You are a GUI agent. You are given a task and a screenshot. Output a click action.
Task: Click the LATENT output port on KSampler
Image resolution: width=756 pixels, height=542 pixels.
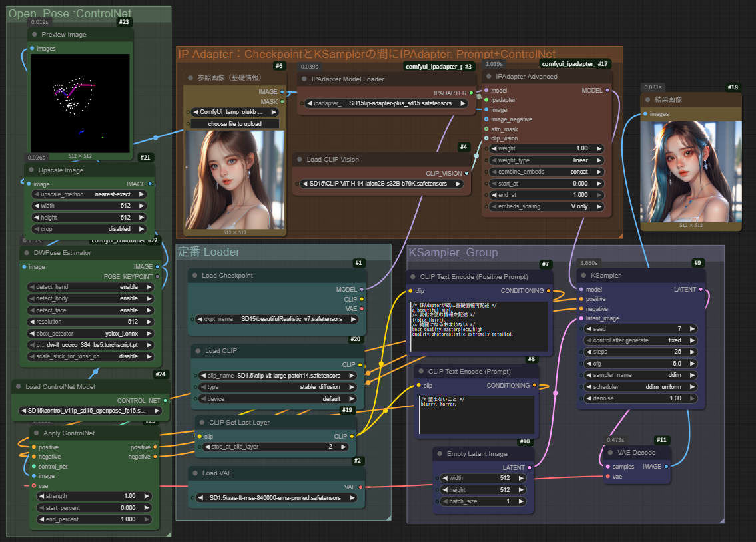click(700, 290)
